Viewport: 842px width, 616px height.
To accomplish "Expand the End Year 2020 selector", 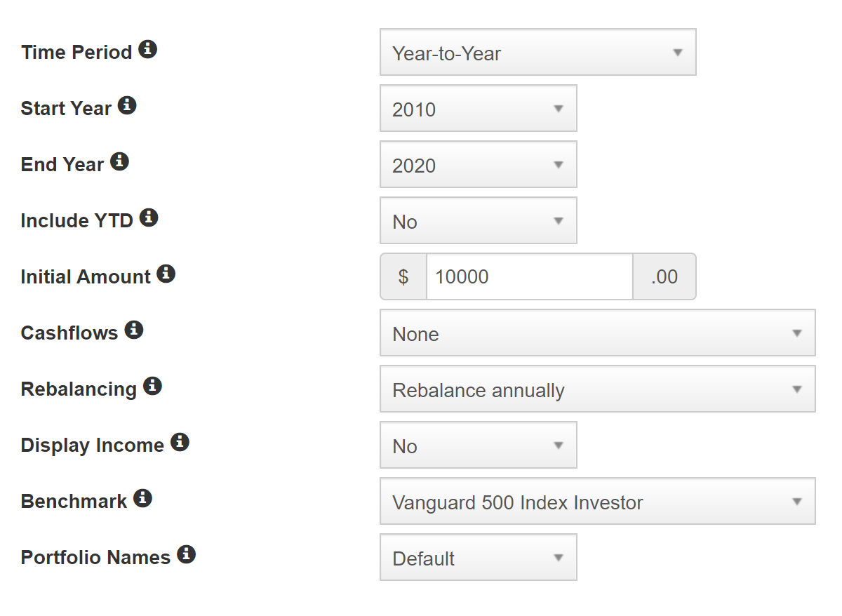I will 479,164.
